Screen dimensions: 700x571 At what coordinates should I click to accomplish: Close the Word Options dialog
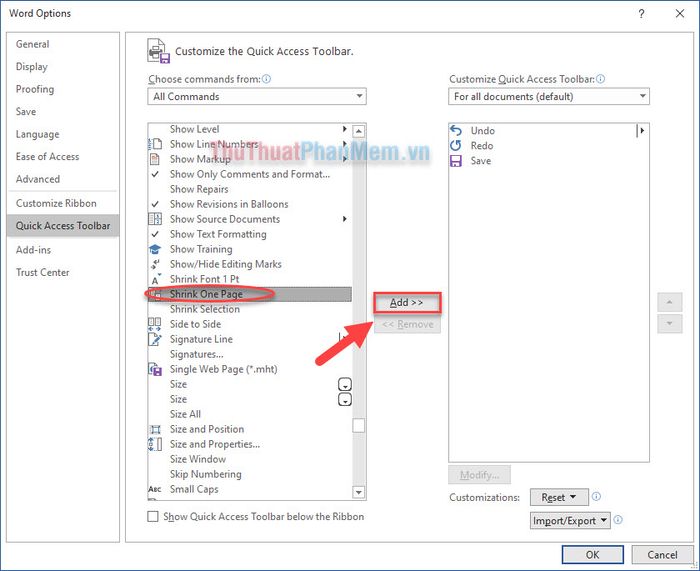(680, 13)
